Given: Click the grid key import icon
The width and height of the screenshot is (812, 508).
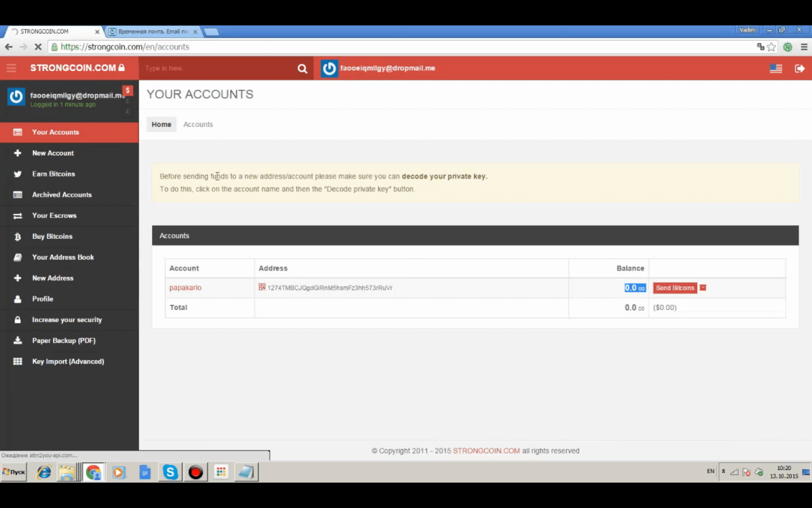Looking at the screenshot, I should pos(17,362).
